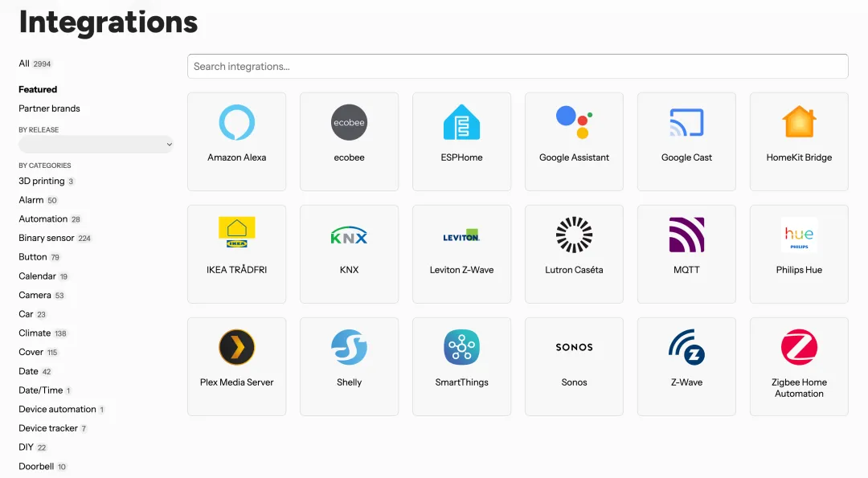Viewport: 868px width, 478px height.
Task: Select the DIY category
Action: click(x=33, y=447)
